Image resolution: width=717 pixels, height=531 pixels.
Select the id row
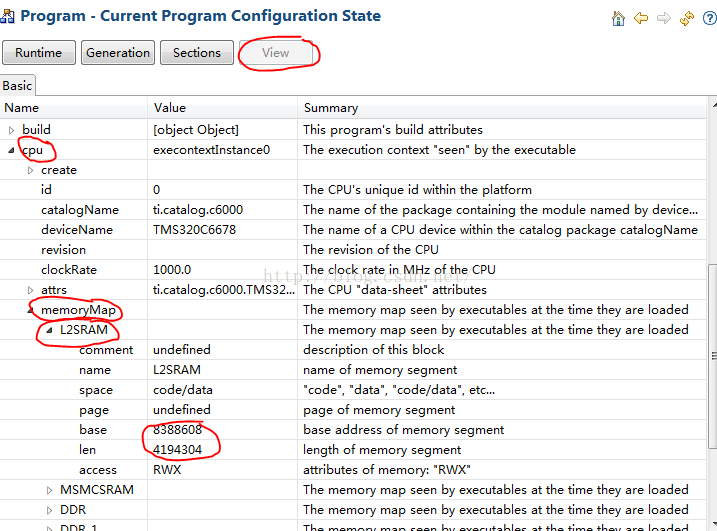pos(353,190)
